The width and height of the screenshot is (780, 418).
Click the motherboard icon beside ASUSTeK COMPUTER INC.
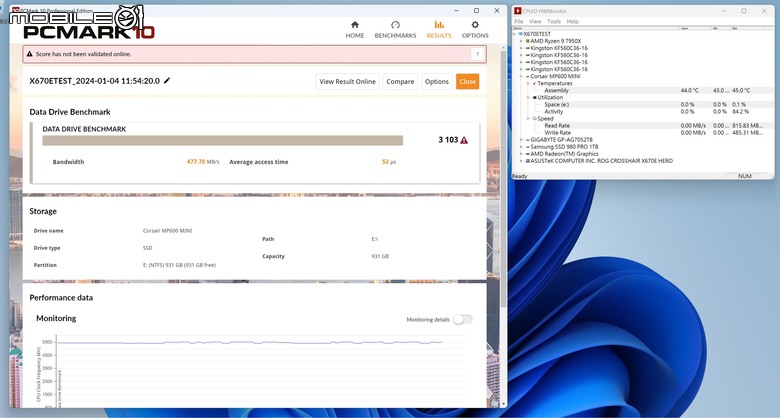pos(528,161)
